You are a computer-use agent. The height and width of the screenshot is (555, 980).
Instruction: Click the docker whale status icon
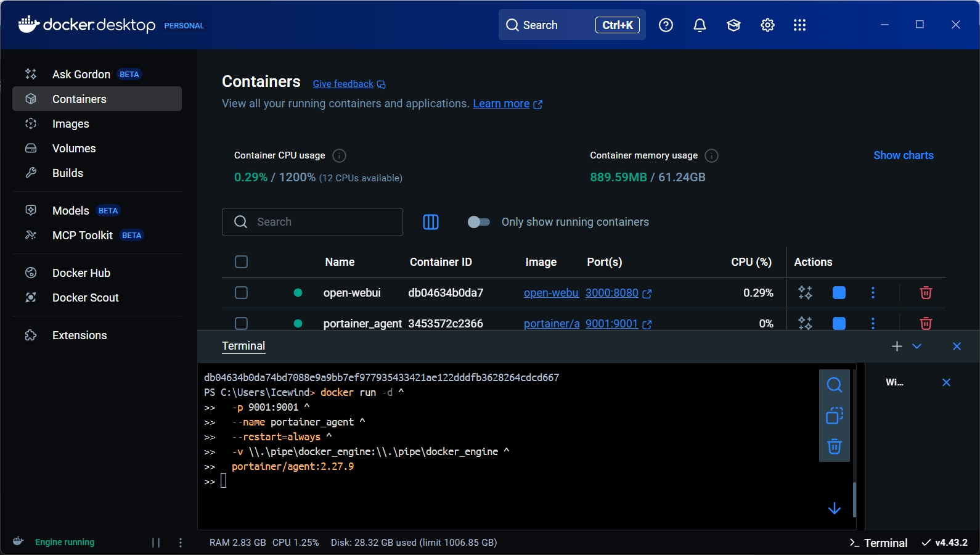[x=18, y=541]
